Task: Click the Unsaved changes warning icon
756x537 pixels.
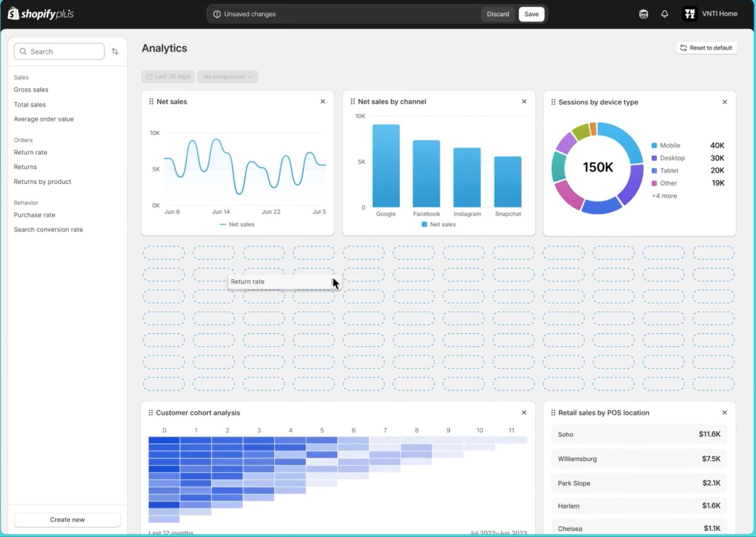Action: 217,14
